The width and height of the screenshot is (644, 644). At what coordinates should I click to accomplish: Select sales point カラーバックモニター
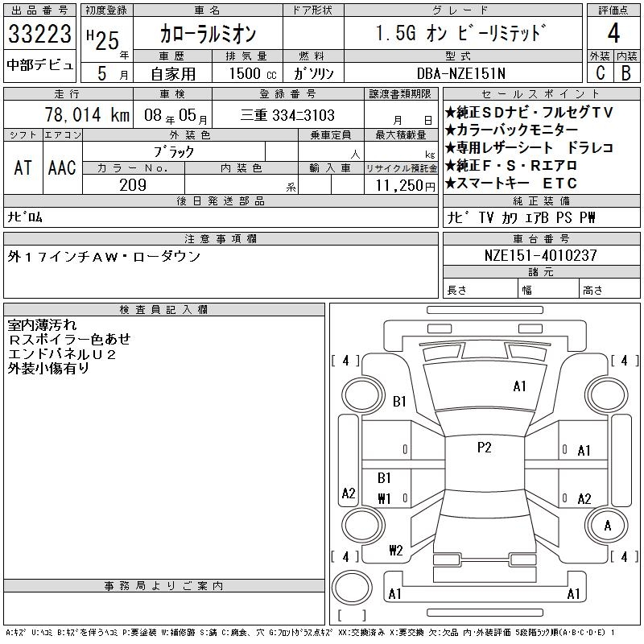click(511, 130)
